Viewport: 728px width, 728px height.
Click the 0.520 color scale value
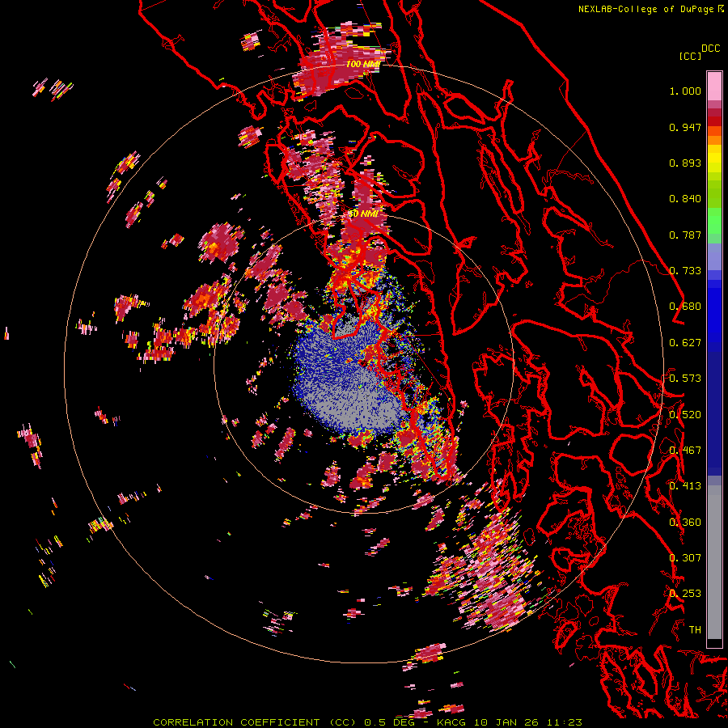click(685, 415)
